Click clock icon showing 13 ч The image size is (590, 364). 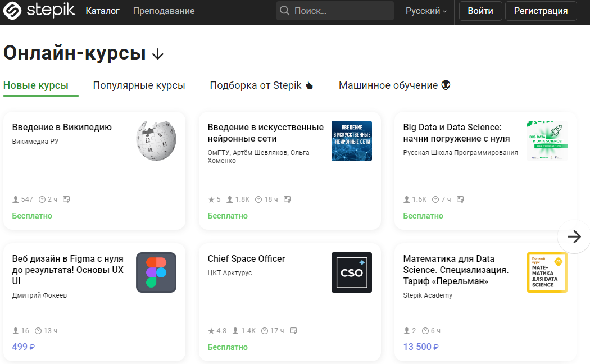pos(38,331)
